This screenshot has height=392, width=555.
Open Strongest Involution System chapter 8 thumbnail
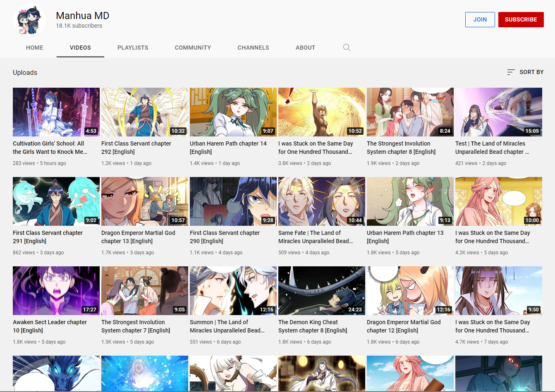410,112
